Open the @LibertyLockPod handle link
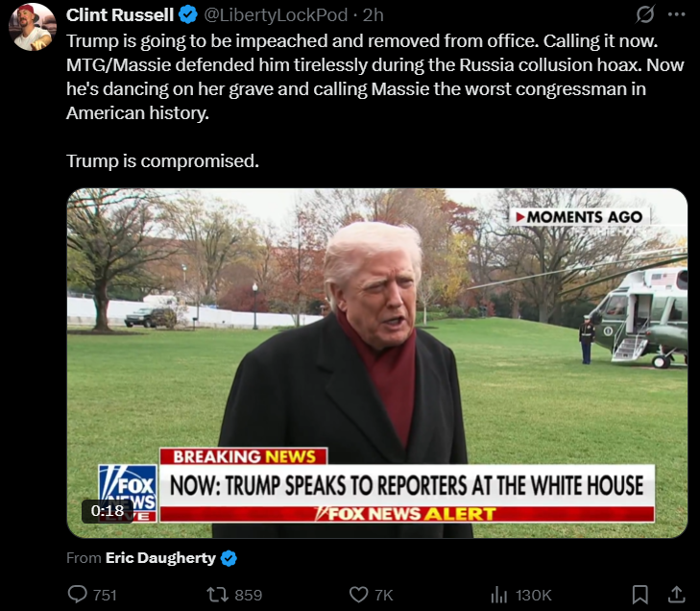The width and height of the screenshot is (700, 611). [x=276, y=14]
